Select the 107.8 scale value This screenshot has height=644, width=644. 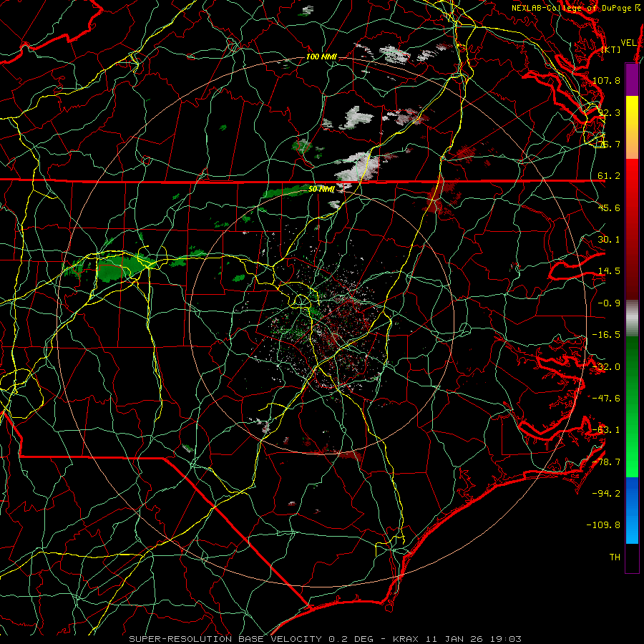pos(606,80)
